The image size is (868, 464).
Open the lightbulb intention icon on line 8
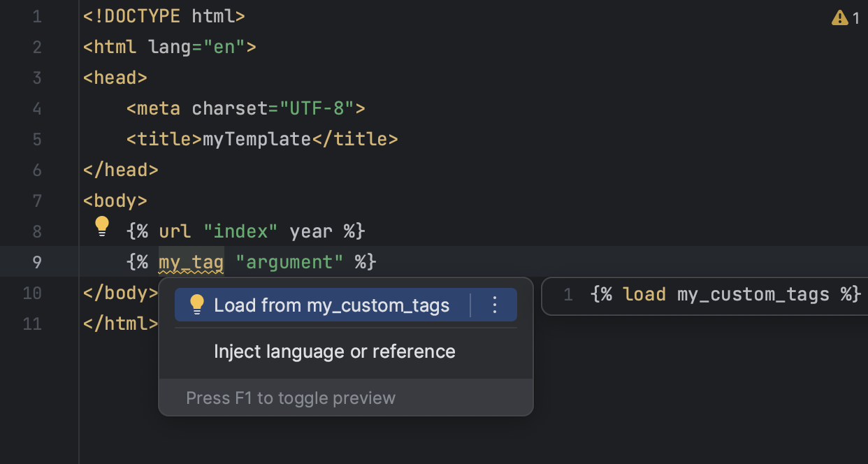(x=102, y=226)
